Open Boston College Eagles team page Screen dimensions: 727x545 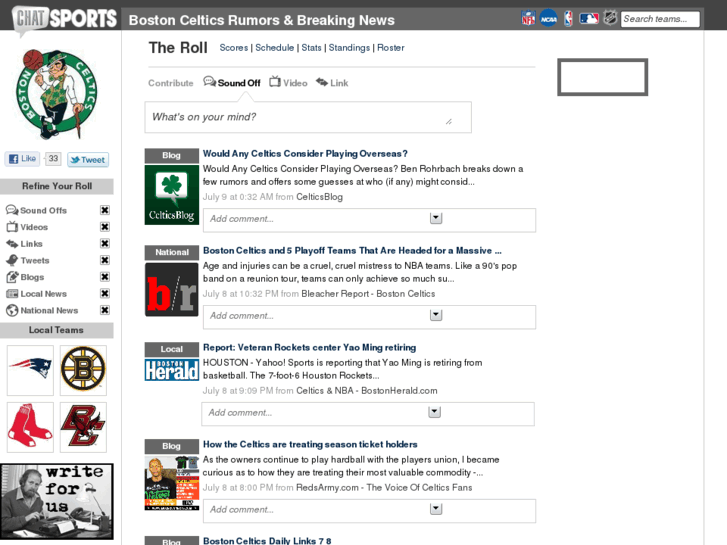[x=83, y=427]
